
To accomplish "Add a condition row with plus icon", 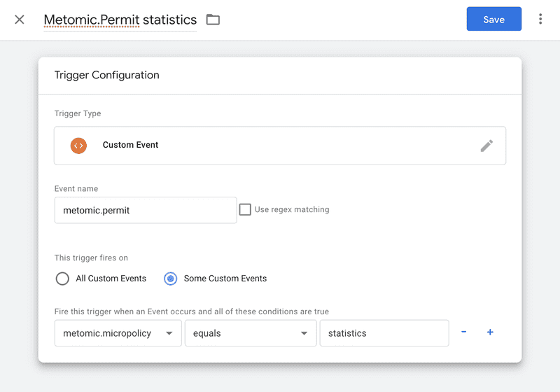I will [x=490, y=332].
